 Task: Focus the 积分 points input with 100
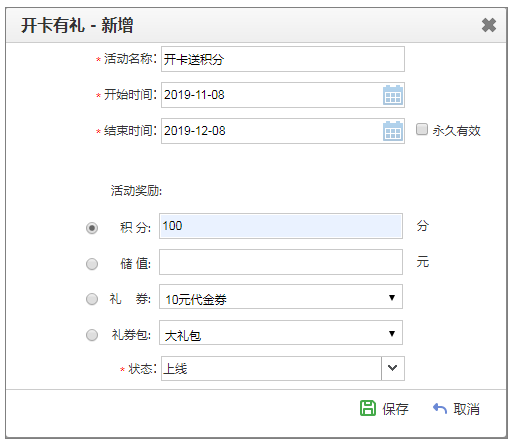281,226
